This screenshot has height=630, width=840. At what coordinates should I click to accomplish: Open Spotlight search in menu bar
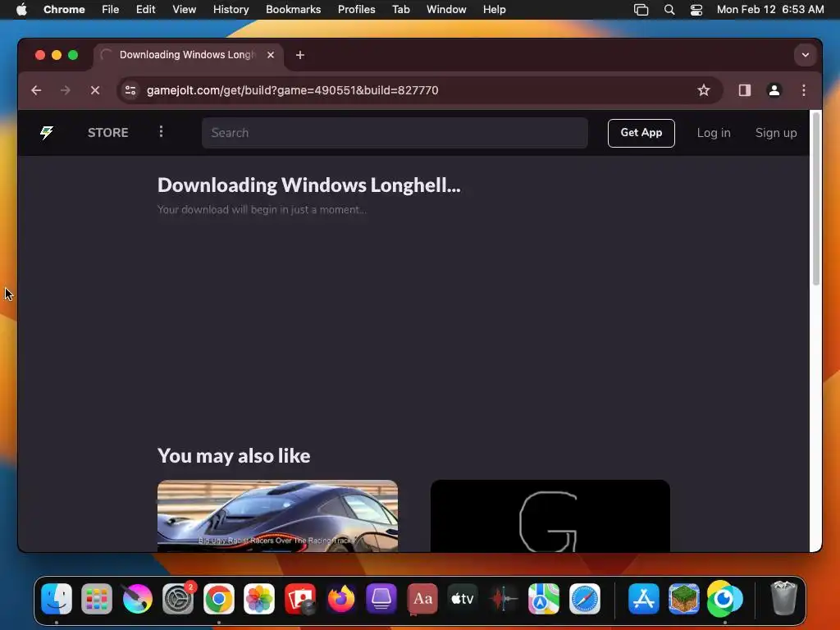pos(669,10)
